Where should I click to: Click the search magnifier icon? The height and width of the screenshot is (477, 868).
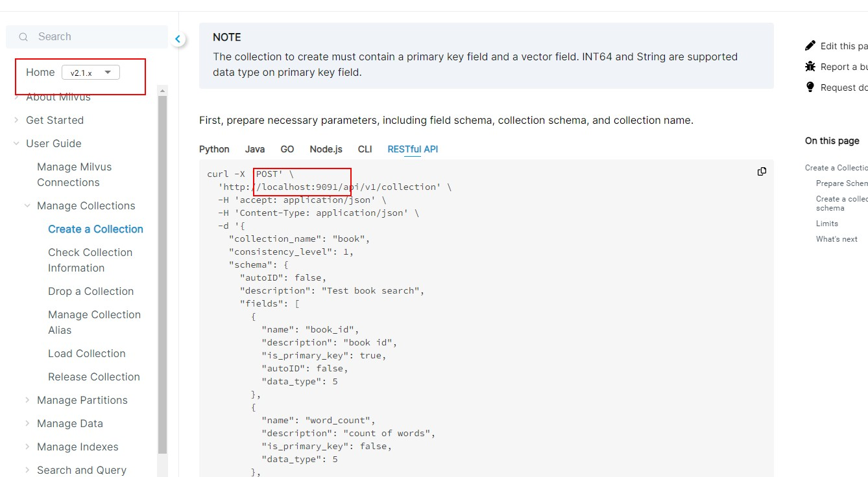tap(23, 37)
